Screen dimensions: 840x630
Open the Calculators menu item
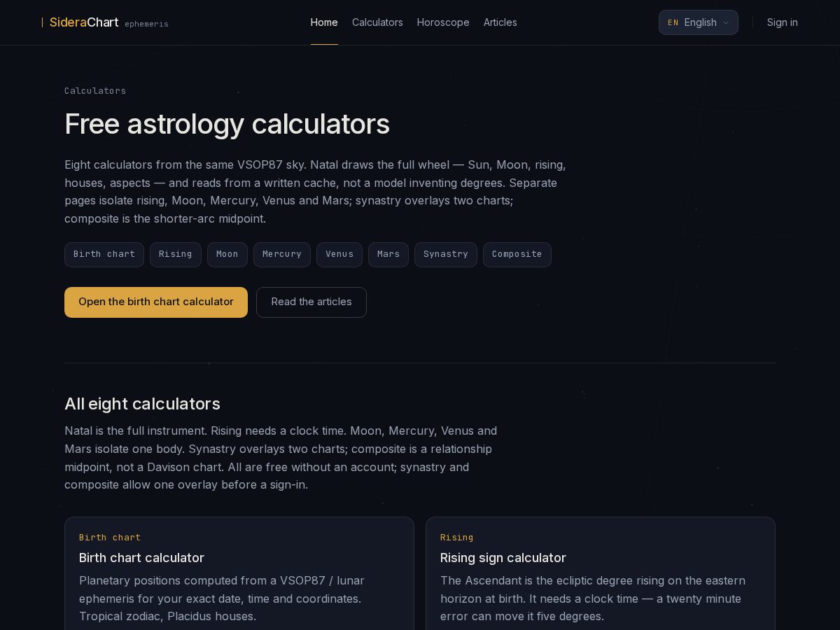click(377, 22)
